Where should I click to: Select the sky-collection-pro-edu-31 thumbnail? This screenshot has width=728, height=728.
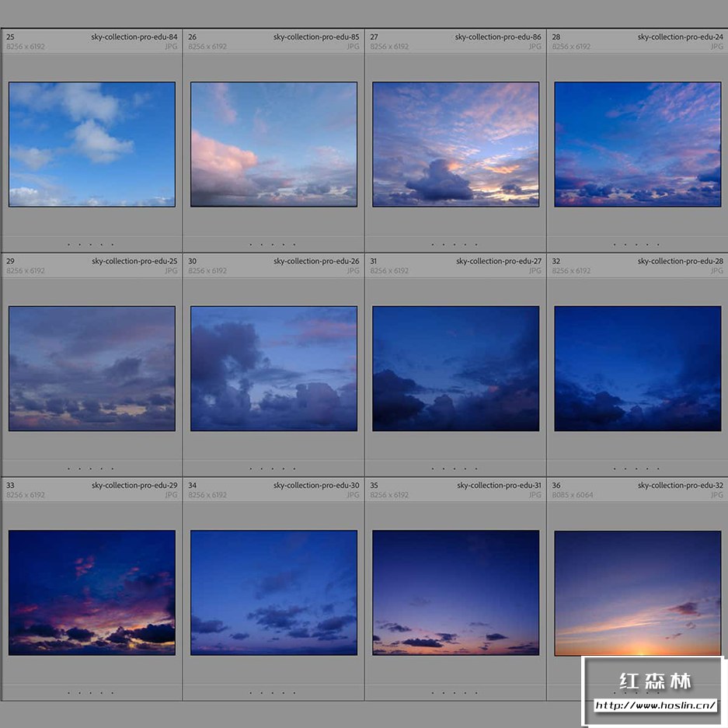coord(456,593)
